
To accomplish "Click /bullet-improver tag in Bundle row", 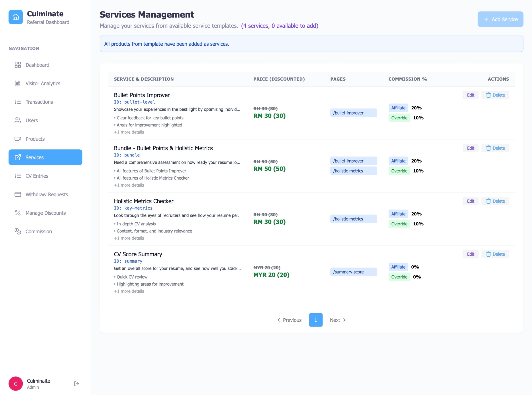I will (354, 161).
